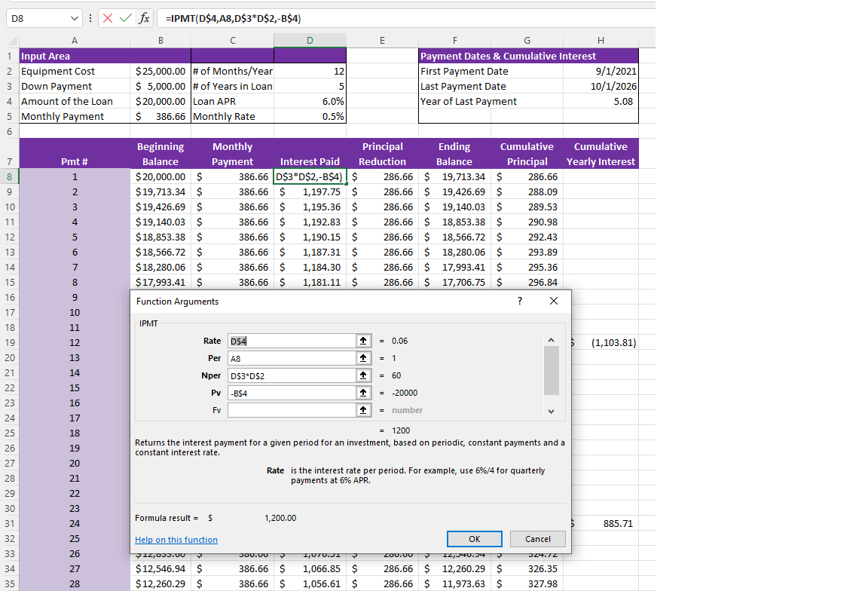Click the 'Input Area' heading cell
Viewport: 868px width, 591px height.
pyautogui.click(x=75, y=56)
